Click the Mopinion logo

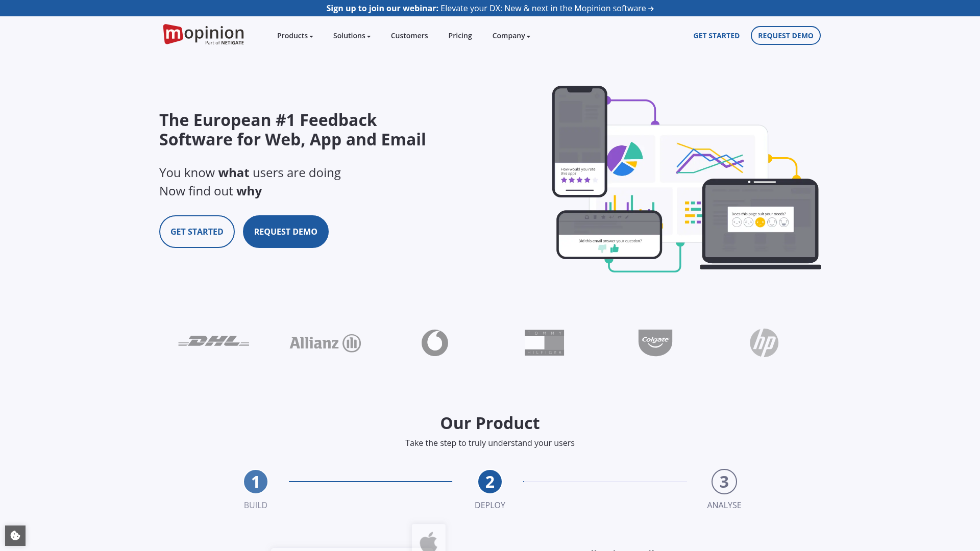click(203, 35)
